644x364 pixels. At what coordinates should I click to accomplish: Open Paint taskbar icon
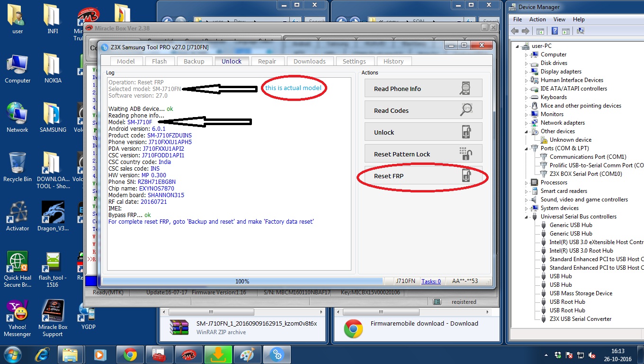click(x=247, y=354)
